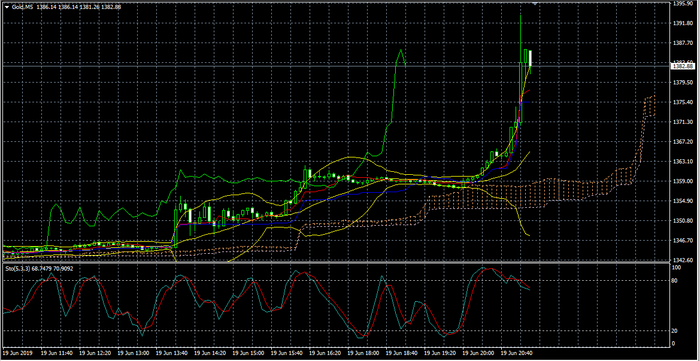This screenshot has height=361, width=700.
Task: Click the 19 Jun 20:40 time label
Action: [x=516, y=353]
